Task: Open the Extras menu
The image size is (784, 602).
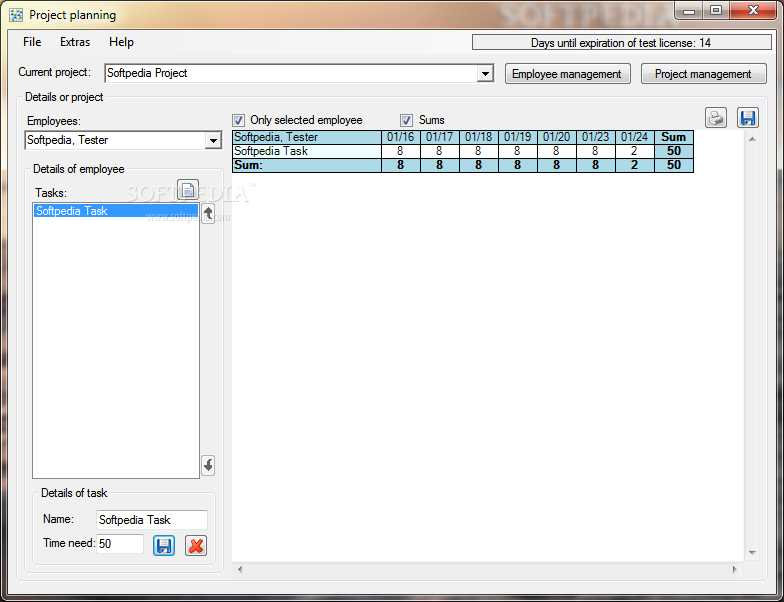Action: click(75, 42)
